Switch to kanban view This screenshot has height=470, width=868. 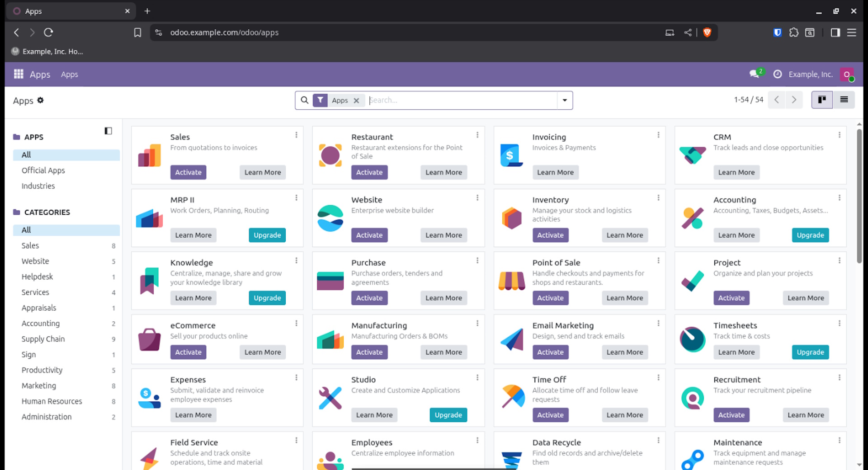pos(822,99)
